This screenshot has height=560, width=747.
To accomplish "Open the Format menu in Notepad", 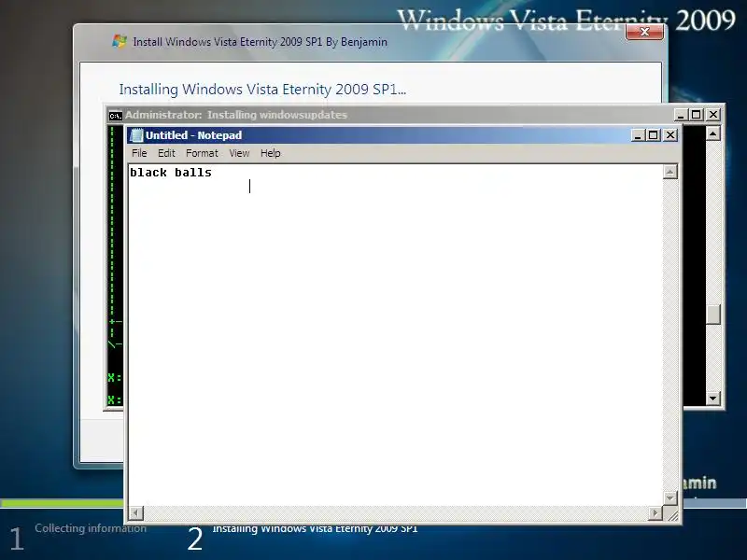I will (202, 153).
